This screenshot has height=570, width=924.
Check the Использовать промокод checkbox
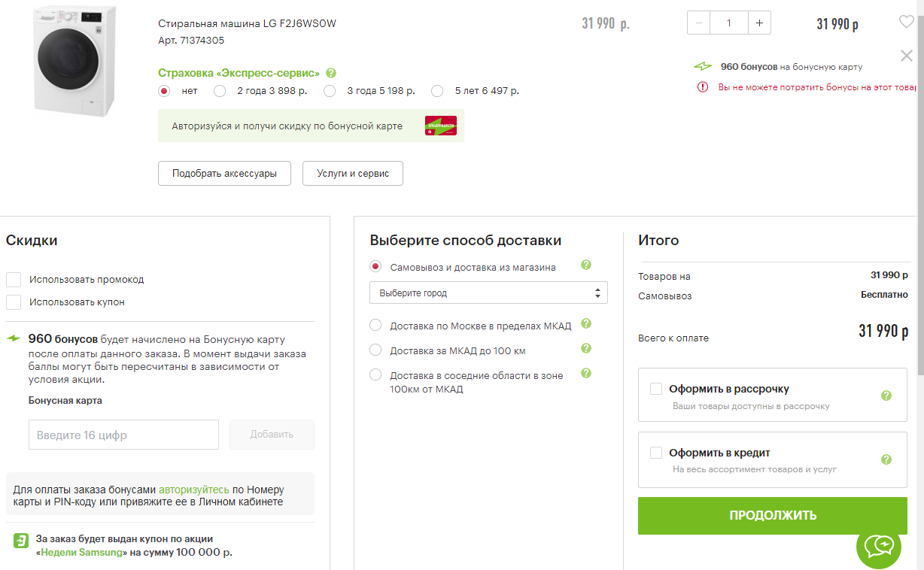coord(14,280)
